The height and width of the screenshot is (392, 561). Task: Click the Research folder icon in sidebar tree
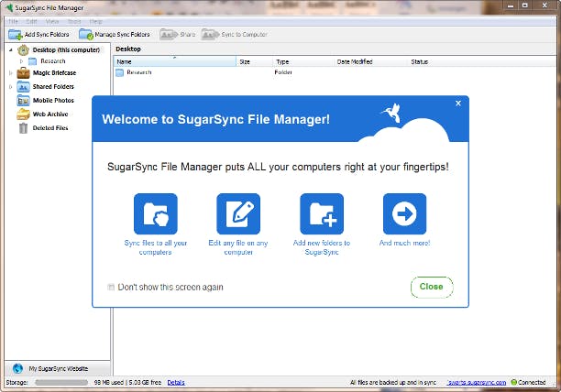[x=33, y=61]
